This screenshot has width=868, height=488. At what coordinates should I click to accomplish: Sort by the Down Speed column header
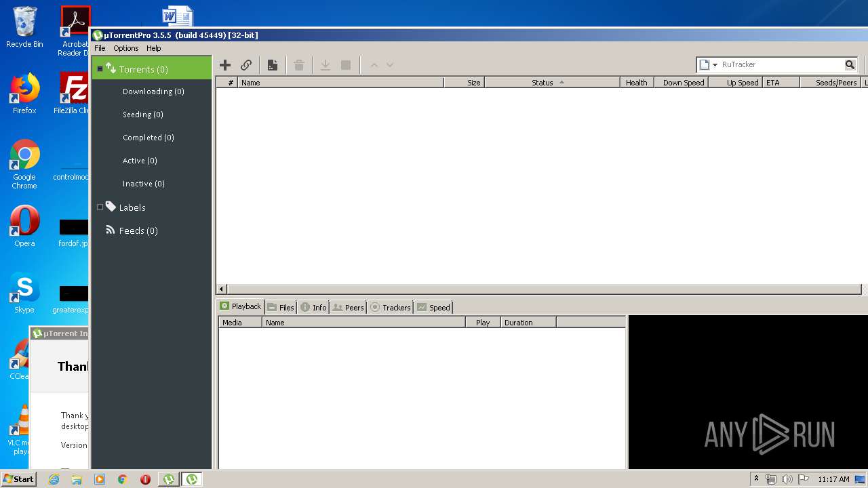coord(682,83)
